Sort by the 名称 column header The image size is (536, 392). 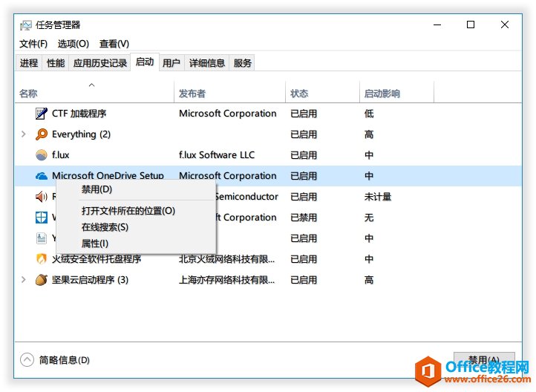point(95,94)
